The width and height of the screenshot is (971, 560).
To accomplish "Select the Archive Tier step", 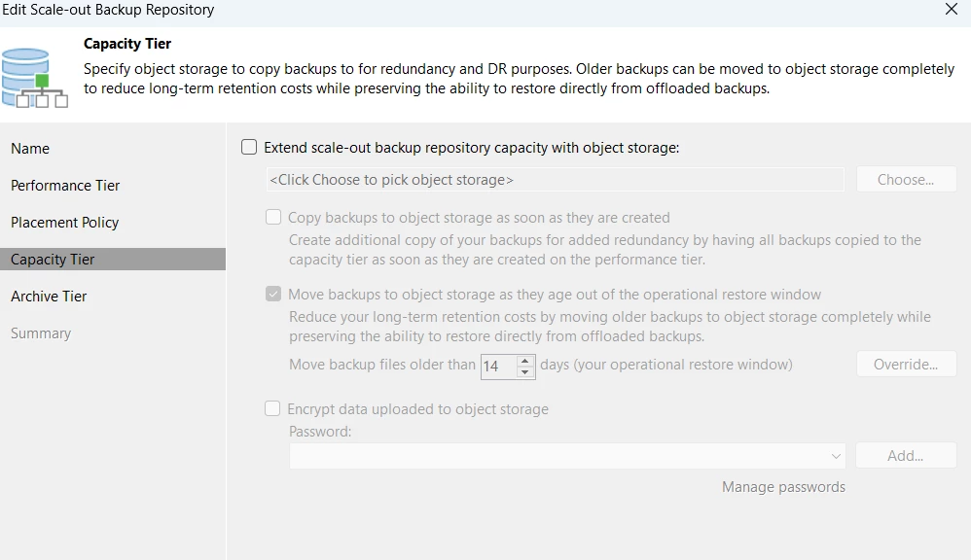I will coord(49,297).
